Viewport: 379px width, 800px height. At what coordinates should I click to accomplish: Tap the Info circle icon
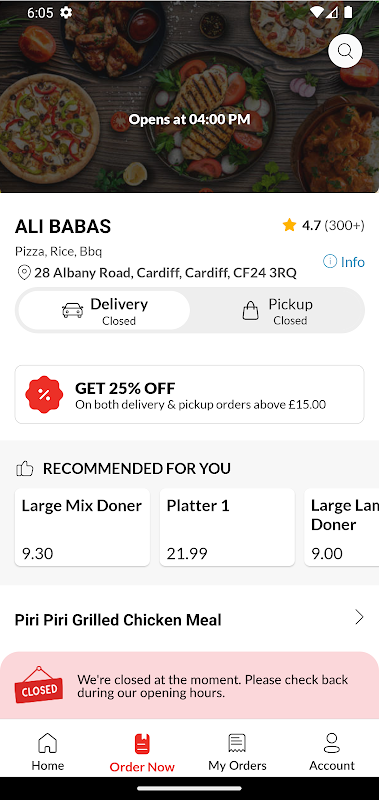(330, 262)
